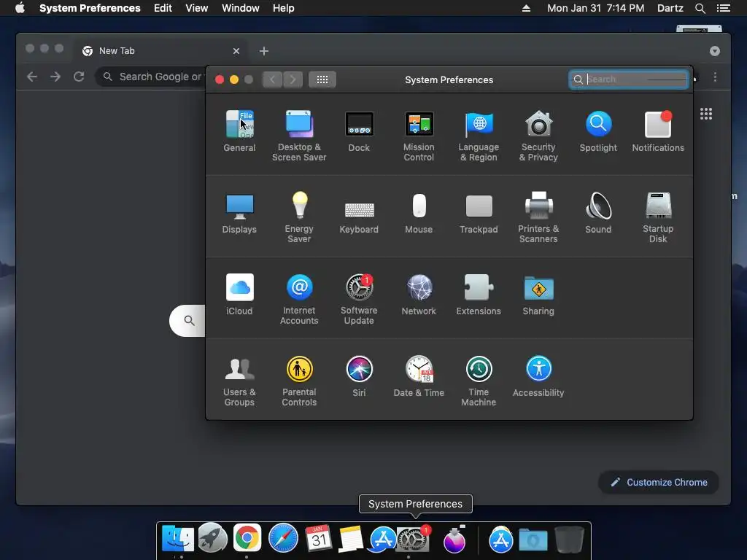This screenshot has height=560, width=747.
Task: Click the System Preferences search field
Action: click(629, 79)
